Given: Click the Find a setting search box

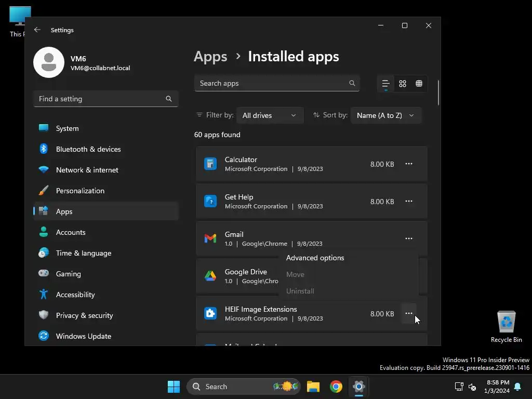Looking at the screenshot, I should click(106, 99).
